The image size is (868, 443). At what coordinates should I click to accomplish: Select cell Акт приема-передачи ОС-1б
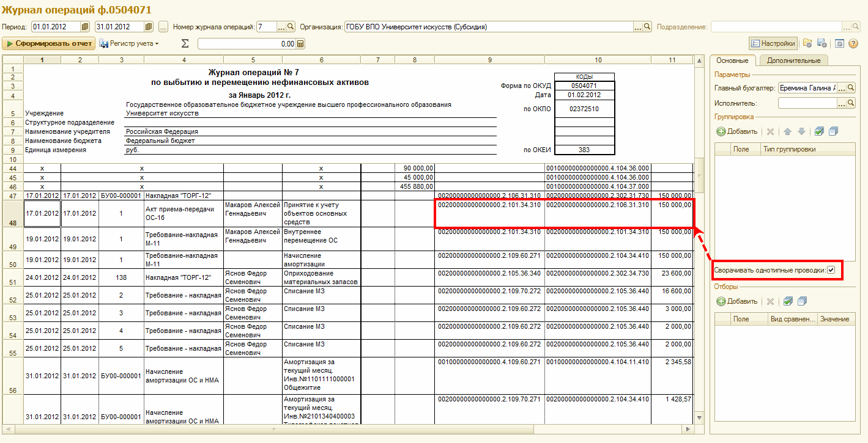point(184,213)
